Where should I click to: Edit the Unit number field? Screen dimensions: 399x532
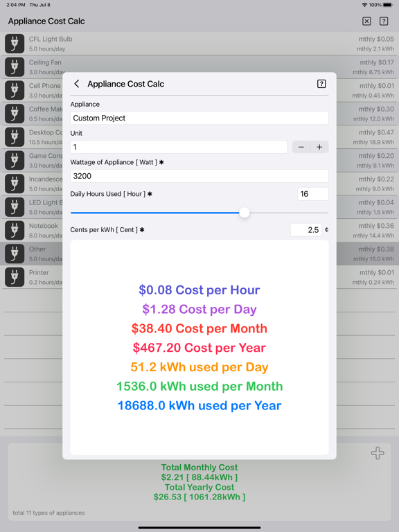pyautogui.click(x=179, y=147)
